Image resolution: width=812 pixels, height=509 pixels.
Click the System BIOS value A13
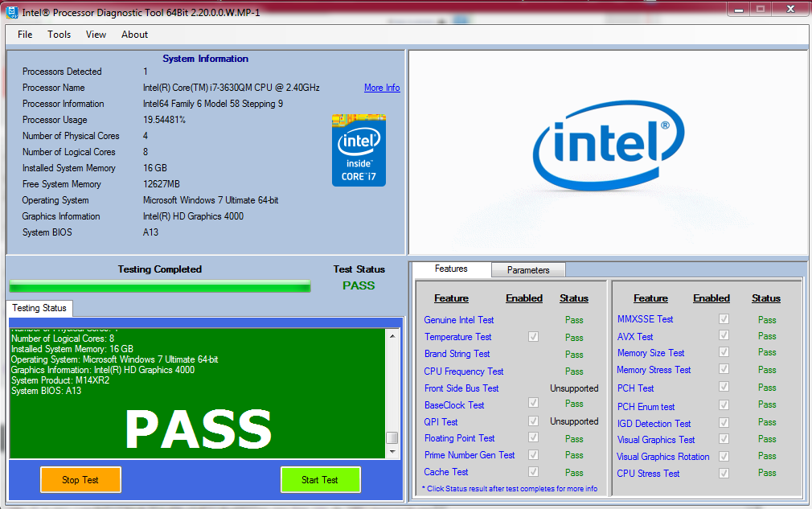pos(150,232)
